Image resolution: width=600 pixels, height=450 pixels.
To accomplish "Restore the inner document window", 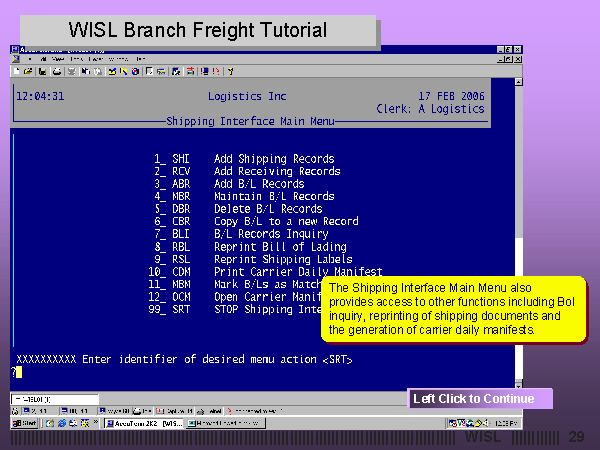I will click(506, 59).
